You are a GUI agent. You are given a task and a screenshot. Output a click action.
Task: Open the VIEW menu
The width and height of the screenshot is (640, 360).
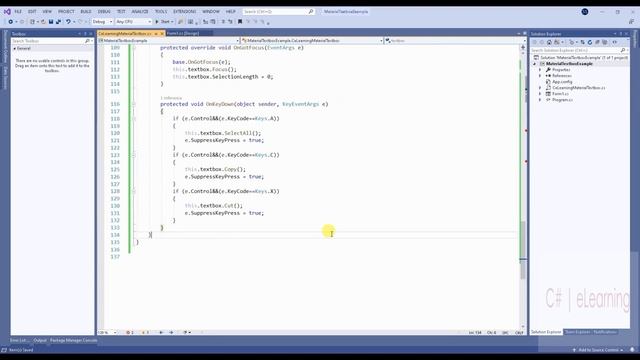coord(47,11)
